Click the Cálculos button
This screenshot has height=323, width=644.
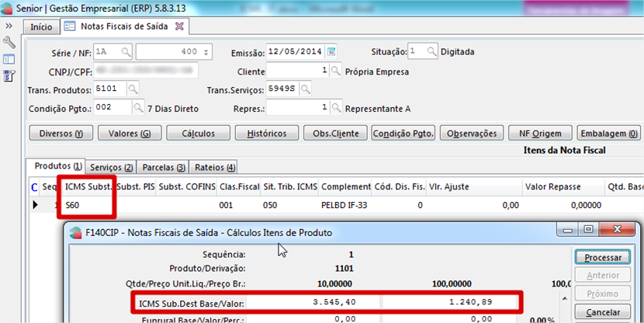(x=199, y=134)
